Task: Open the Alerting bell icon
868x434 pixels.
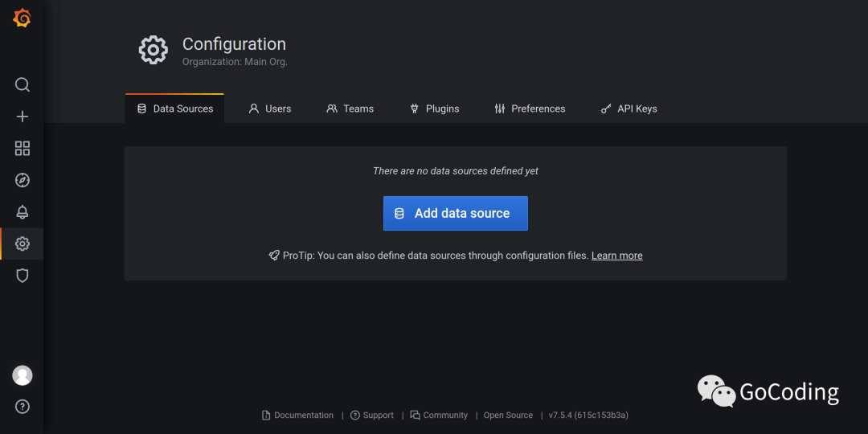Action: [23, 212]
